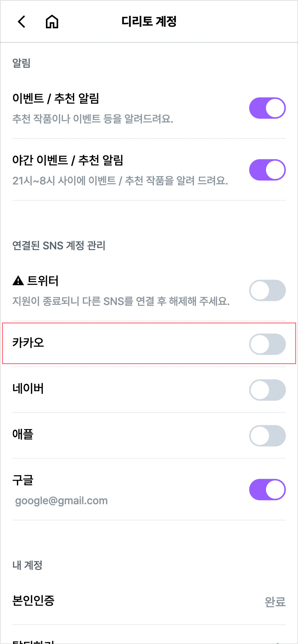
Task: Disable the 이벤트 / 추천 알림 switch
Action: click(267, 108)
